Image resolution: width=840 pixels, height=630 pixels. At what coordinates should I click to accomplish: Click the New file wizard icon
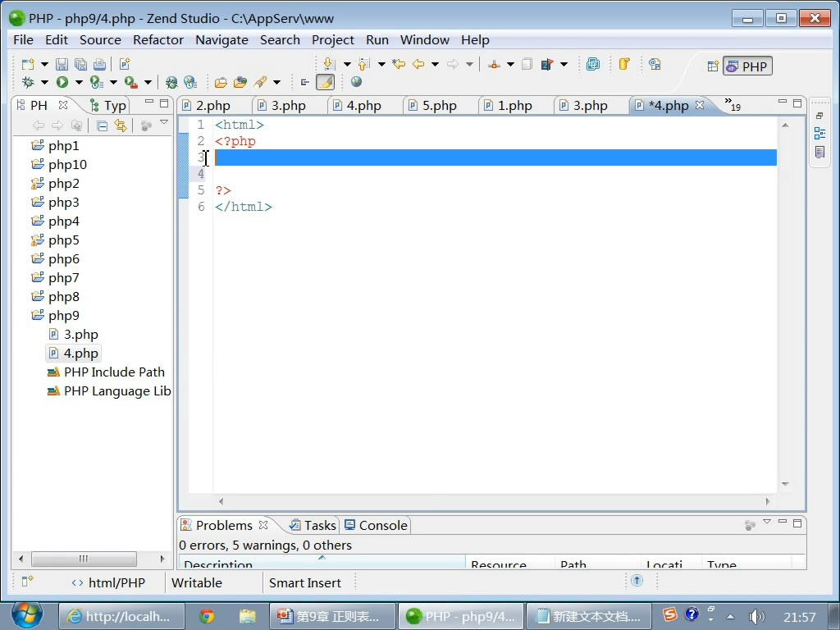tap(28, 64)
